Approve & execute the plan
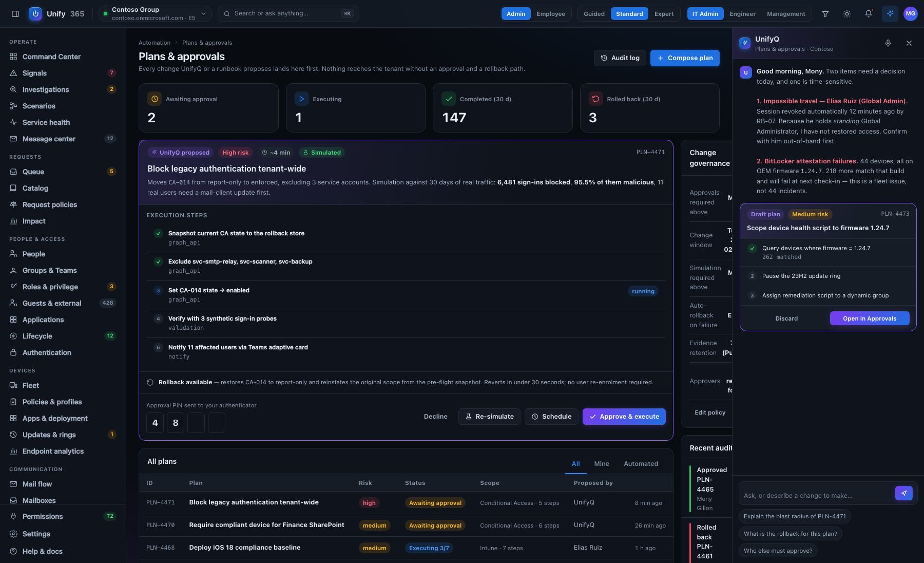This screenshot has height=563, width=924. tap(624, 417)
